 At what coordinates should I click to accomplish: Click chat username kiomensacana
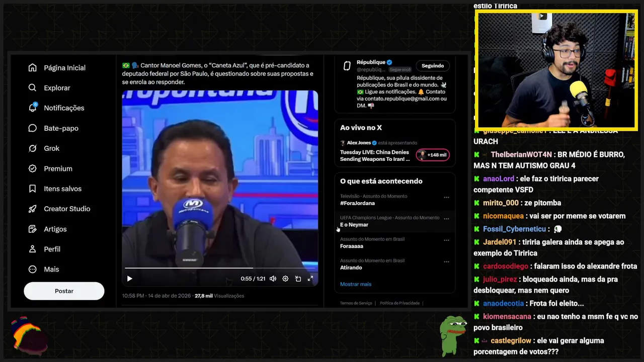(x=507, y=316)
